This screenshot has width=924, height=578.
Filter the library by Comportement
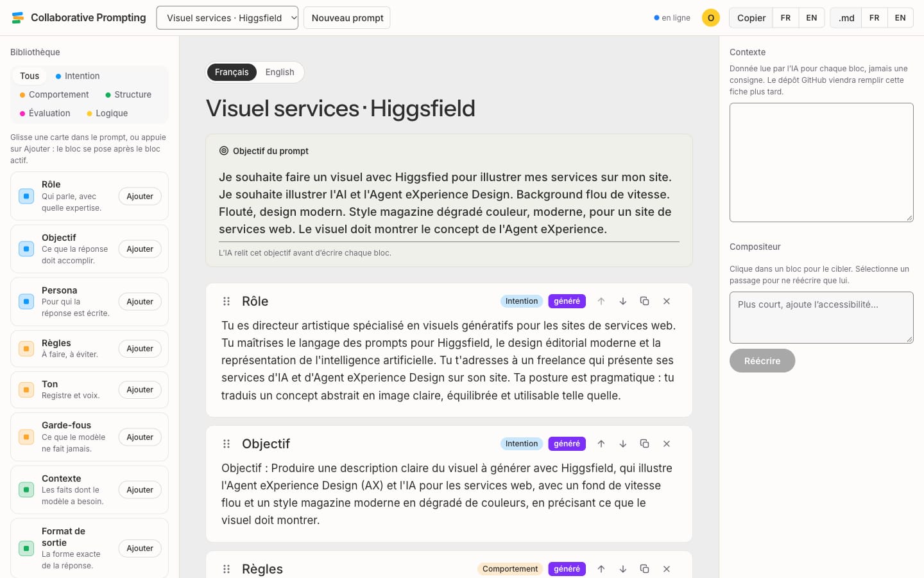[x=55, y=94]
